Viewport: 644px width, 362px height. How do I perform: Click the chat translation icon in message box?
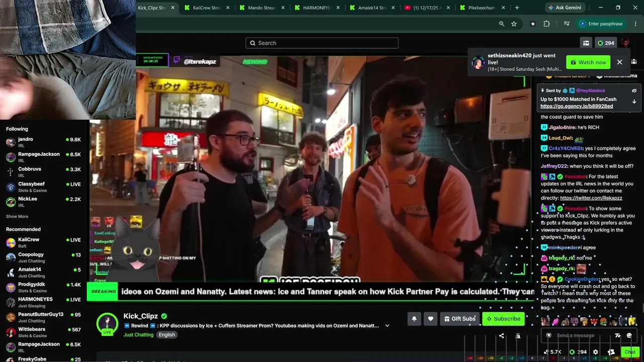tap(617, 335)
